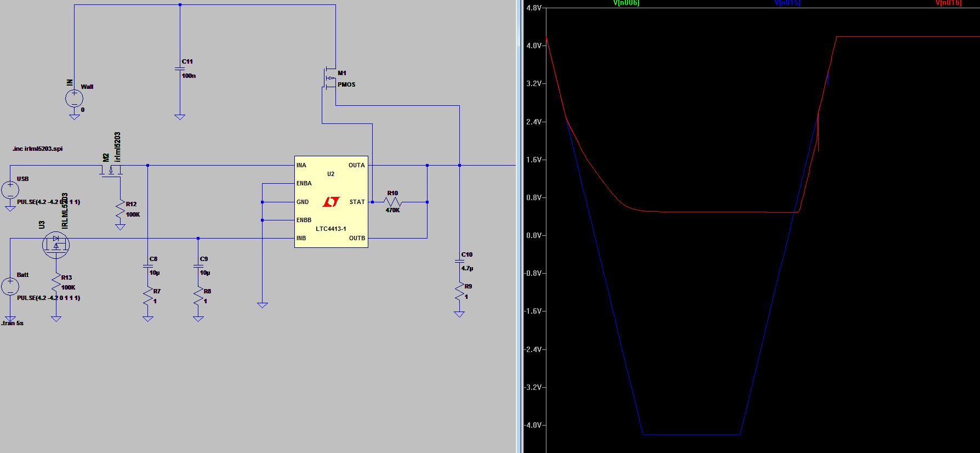Image resolution: width=980 pixels, height=453 pixels.
Task: Click the 10µ value of capacitor C9
Action: point(205,273)
